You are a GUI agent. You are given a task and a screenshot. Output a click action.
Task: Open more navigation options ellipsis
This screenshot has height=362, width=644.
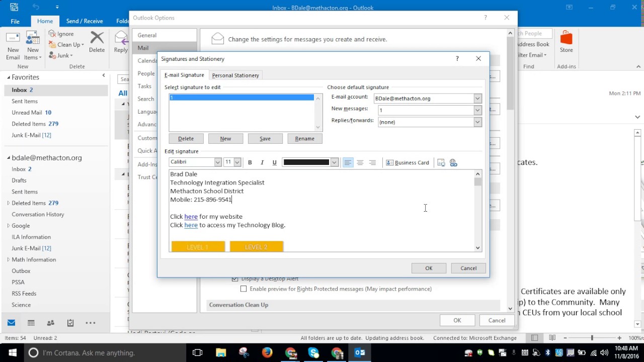point(90,323)
